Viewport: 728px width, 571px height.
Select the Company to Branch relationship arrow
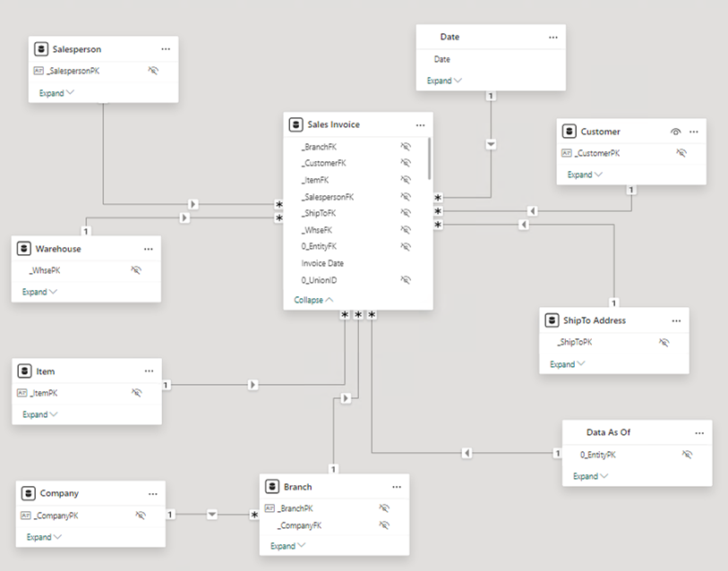tap(212, 515)
